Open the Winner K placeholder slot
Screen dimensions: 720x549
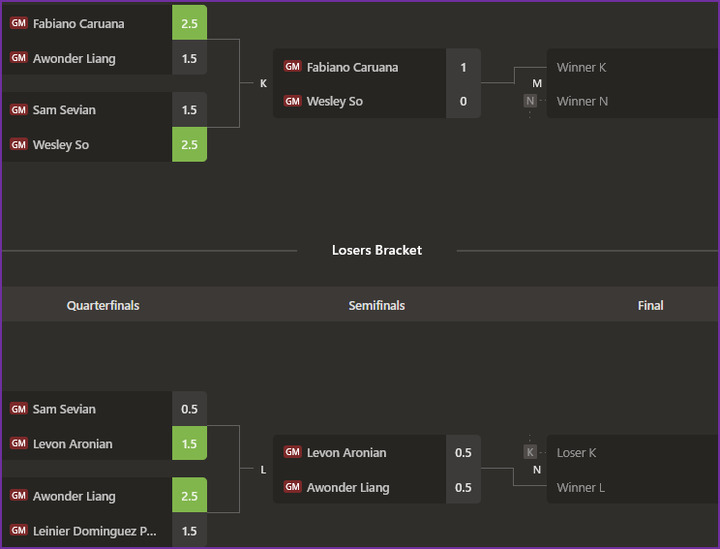pos(581,67)
